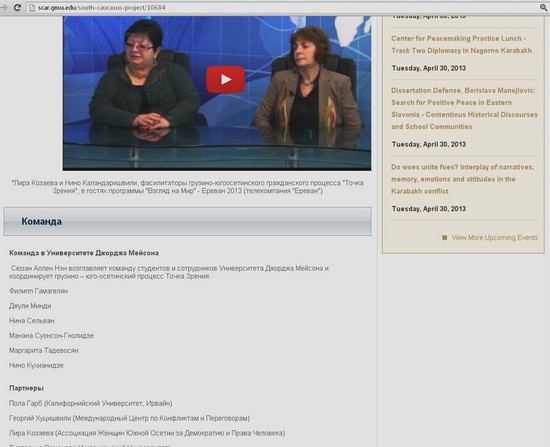
Task: Click the Партнеры heading
Action: 26,388
